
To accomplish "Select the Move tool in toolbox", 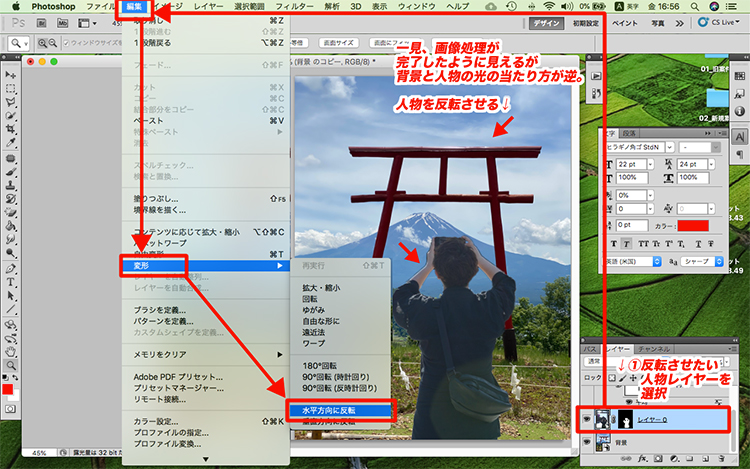I will [x=10, y=75].
